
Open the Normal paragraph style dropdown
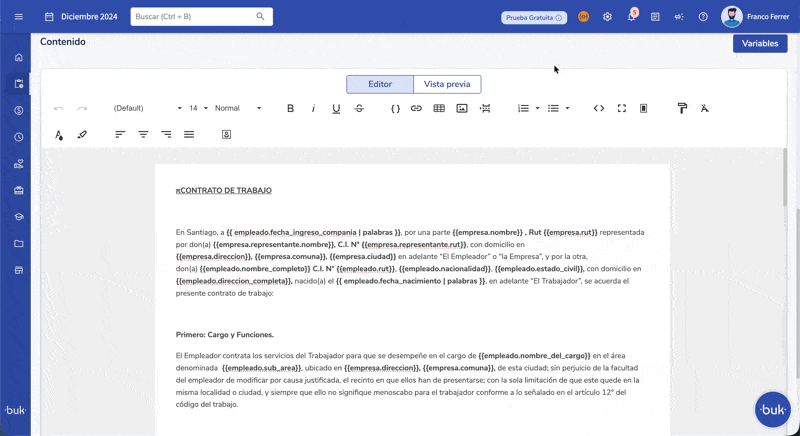click(x=238, y=108)
